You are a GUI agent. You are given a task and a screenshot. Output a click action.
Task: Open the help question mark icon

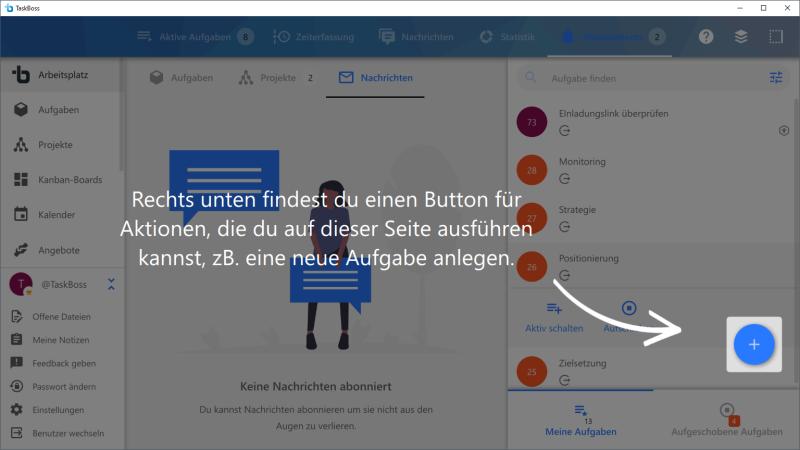coord(706,36)
